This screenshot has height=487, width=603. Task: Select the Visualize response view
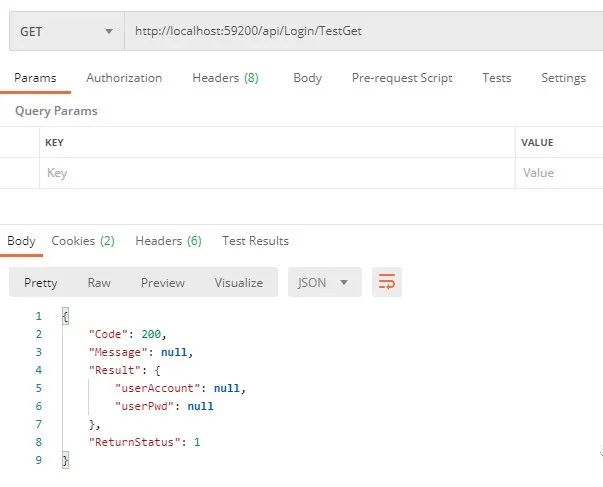pos(239,283)
